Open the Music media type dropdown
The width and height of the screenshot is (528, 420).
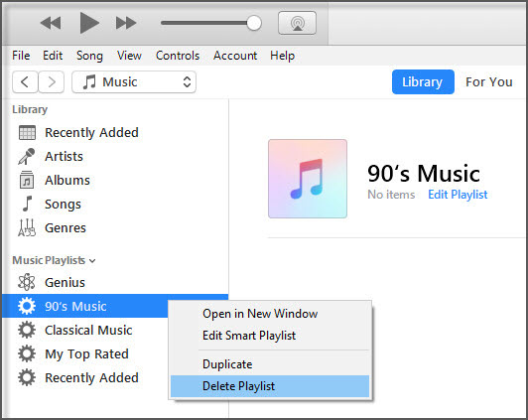pyautogui.click(x=134, y=81)
